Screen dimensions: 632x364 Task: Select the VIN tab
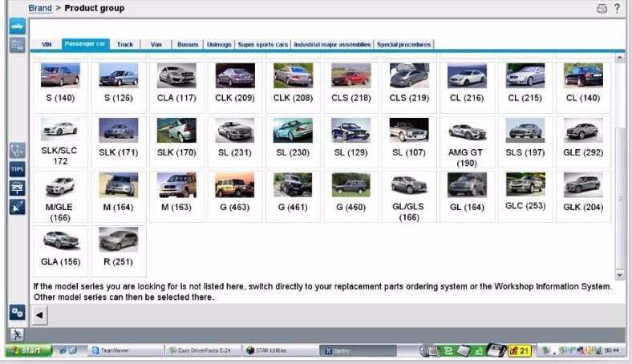pyautogui.click(x=47, y=45)
